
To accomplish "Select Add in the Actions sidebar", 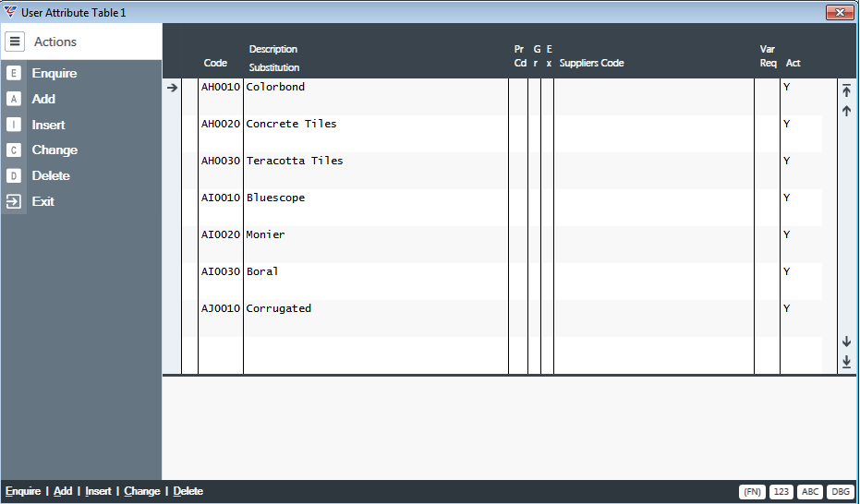I will point(43,99).
